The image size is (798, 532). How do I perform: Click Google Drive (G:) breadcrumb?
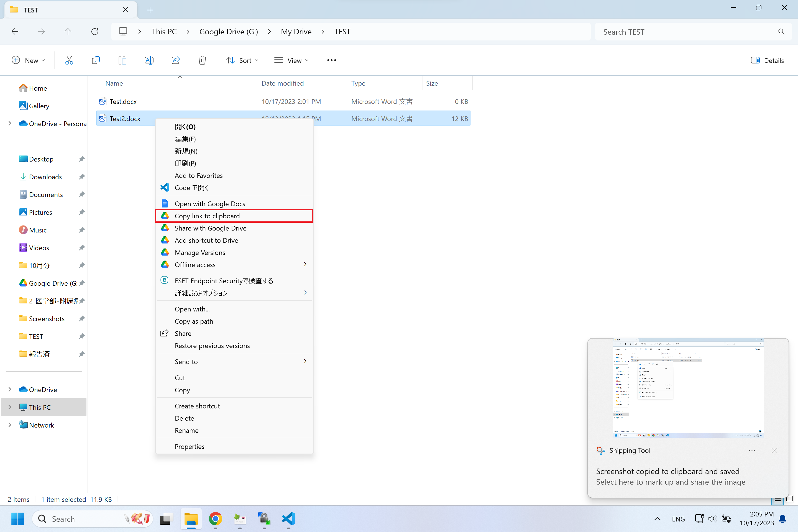[x=229, y=32]
